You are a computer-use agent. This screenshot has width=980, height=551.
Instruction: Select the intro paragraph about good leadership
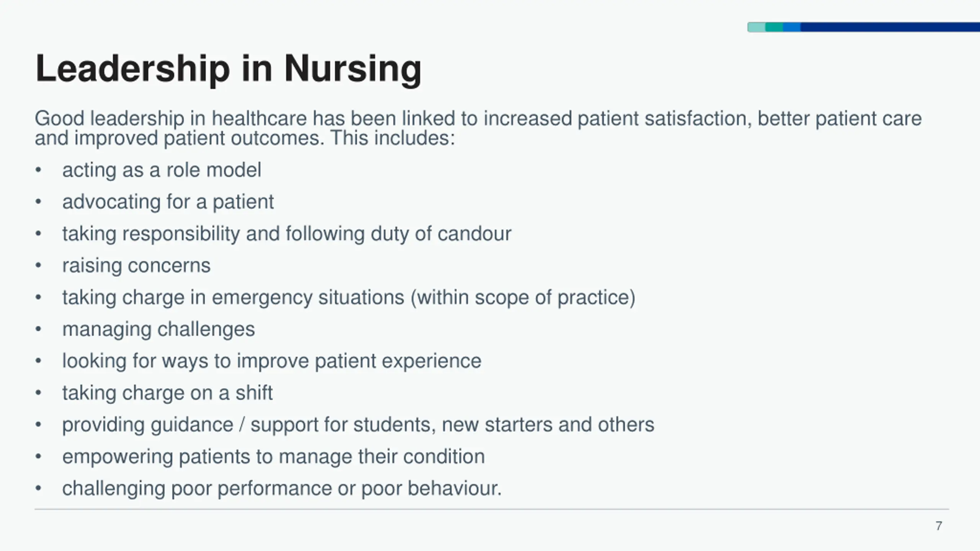[x=478, y=128]
